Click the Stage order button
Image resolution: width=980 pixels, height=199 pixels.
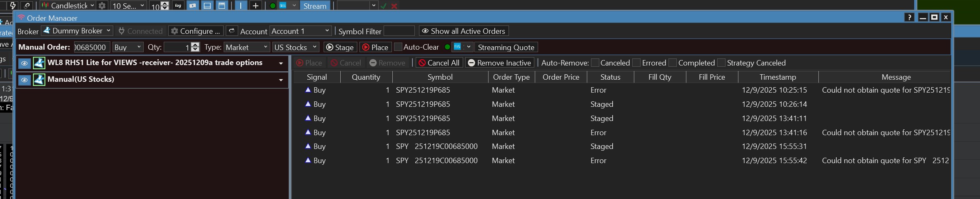tap(340, 47)
